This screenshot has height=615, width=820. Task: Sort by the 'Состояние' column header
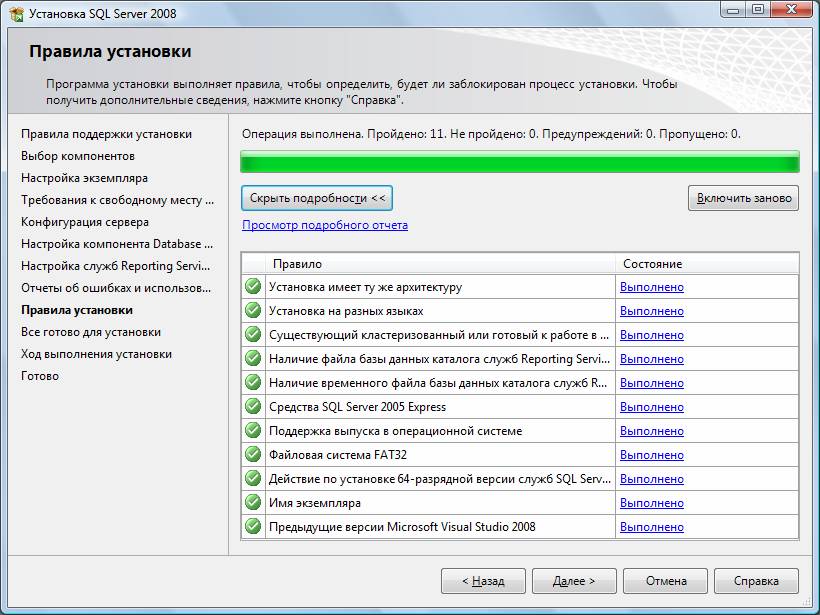(x=706, y=264)
